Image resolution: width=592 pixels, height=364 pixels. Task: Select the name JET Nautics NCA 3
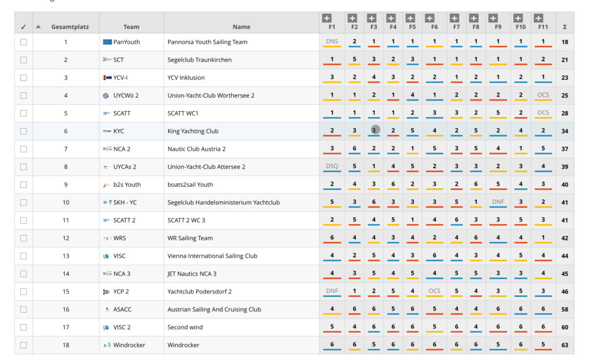[192, 274]
